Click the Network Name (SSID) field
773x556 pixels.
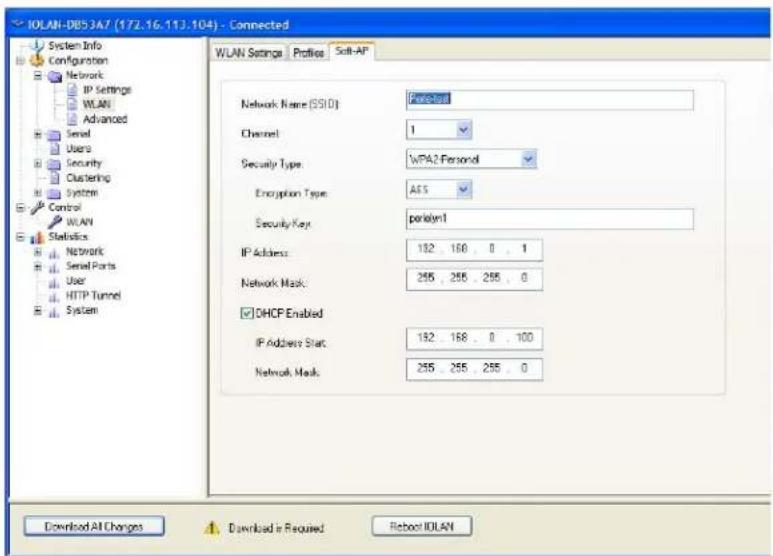[x=550, y=100]
